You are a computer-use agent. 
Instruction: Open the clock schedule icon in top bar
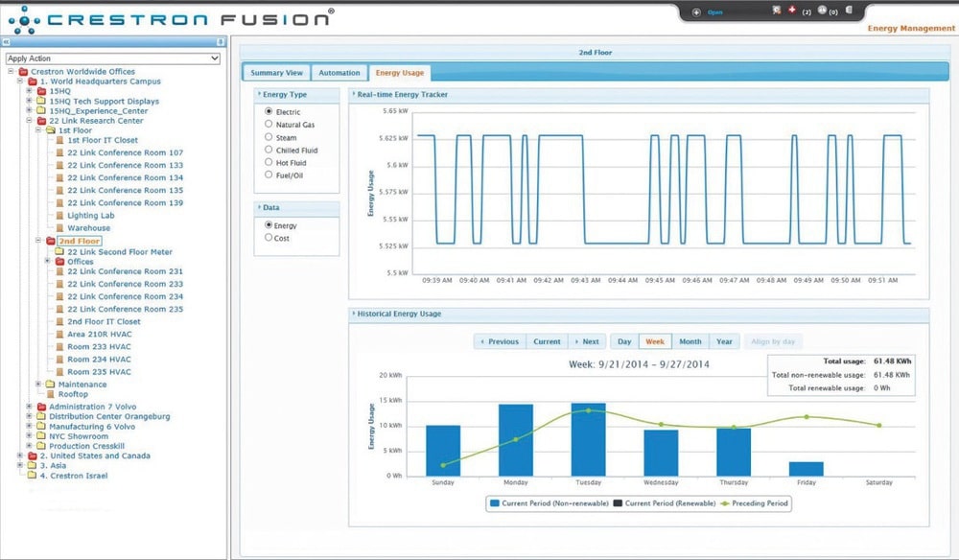pyautogui.click(x=822, y=11)
